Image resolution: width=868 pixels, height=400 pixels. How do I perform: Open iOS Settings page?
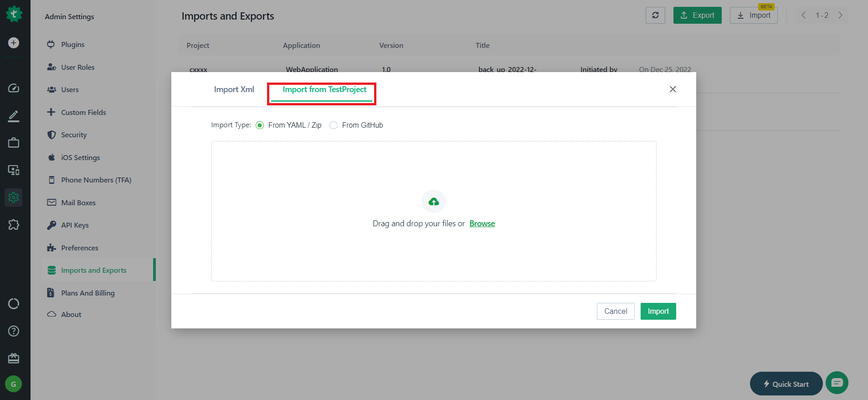point(80,157)
